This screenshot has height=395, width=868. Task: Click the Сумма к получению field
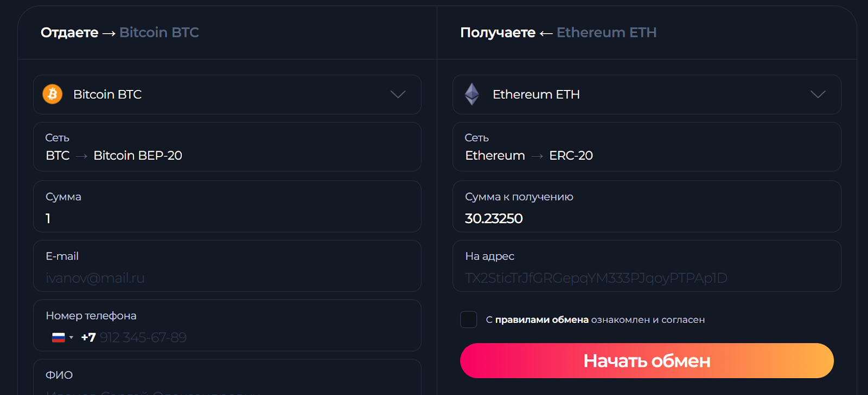coord(646,218)
